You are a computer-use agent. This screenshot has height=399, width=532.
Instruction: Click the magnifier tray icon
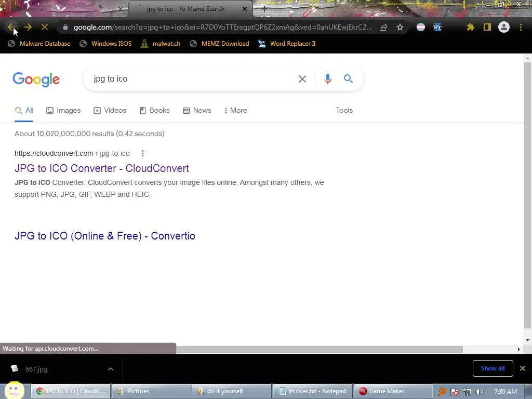coord(442,392)
